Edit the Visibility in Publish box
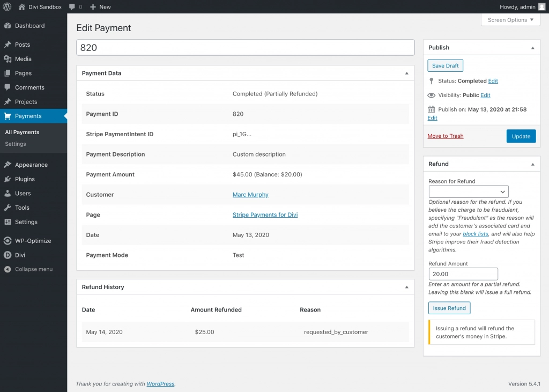 485,95
